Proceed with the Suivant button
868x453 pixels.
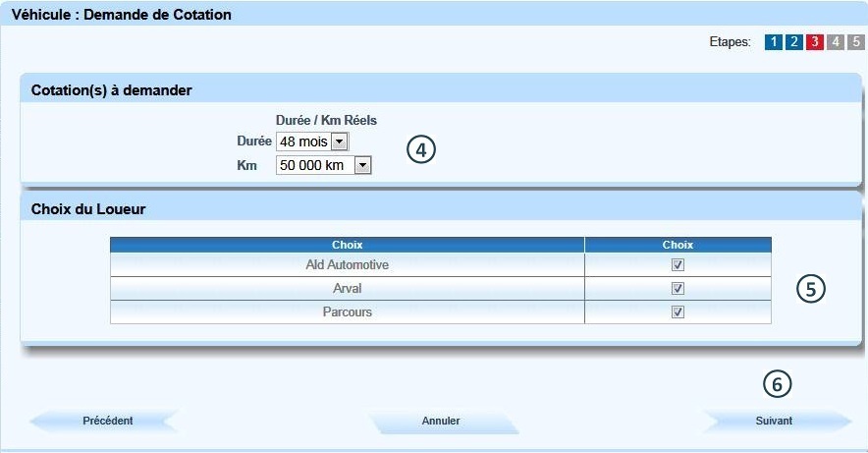[774, 421]
